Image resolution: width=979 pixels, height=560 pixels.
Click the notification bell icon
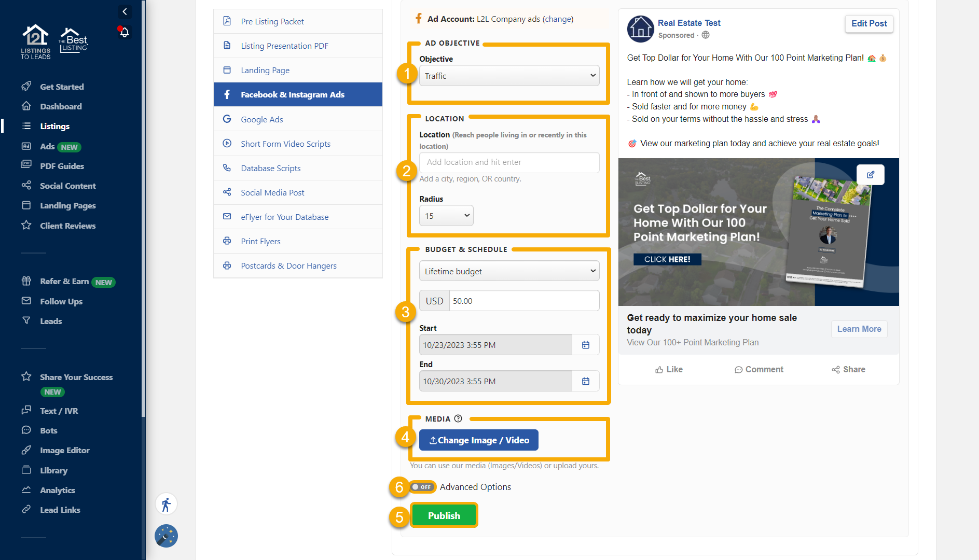coord(124,32)
